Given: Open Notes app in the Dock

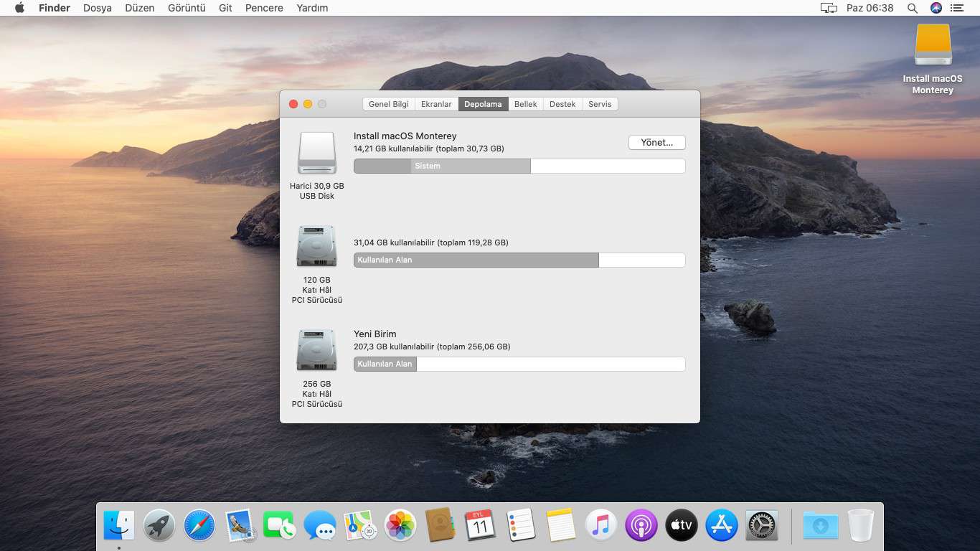Looking at the screenshot, I should tap(561, 525).
